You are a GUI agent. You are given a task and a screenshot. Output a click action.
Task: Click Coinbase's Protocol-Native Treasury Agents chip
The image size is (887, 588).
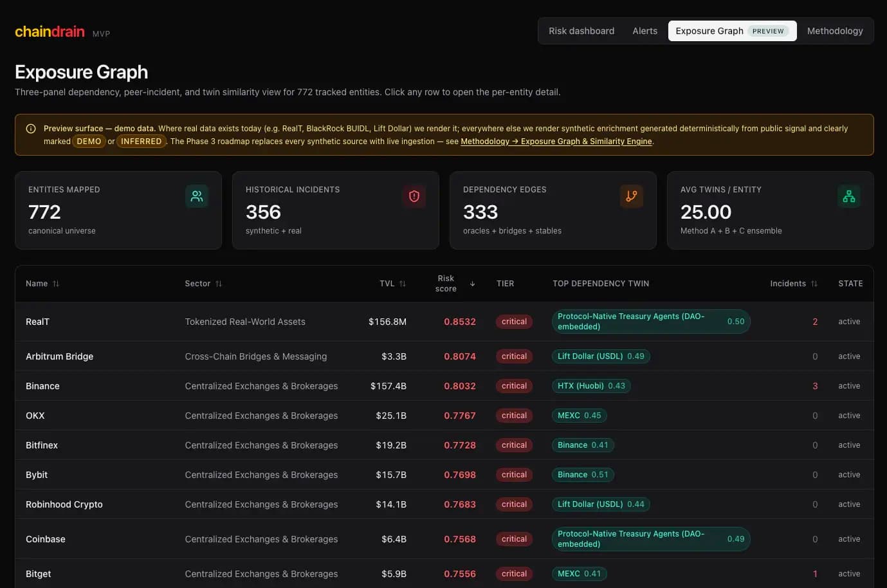[x=651, y=539]
